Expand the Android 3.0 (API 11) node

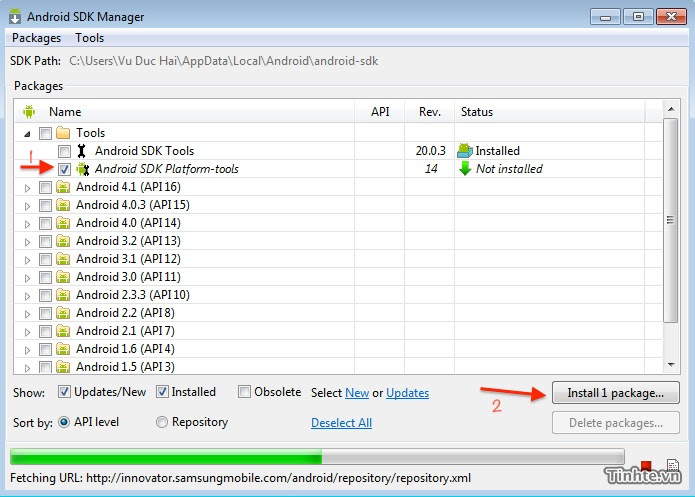click(27, 278)
